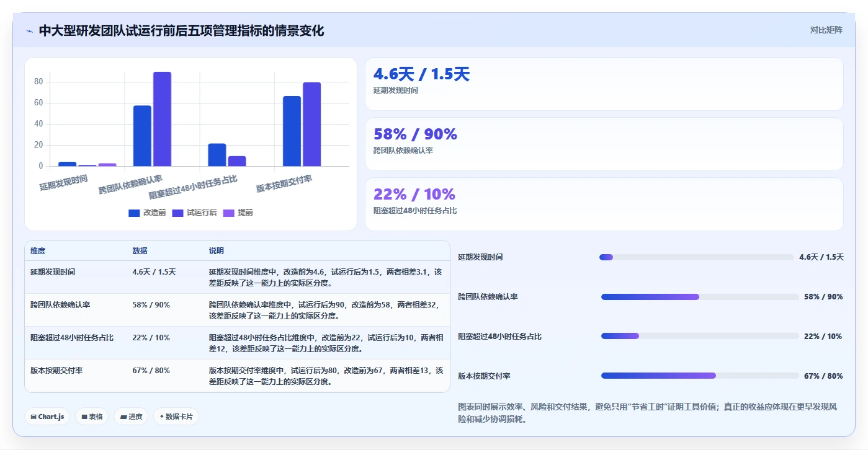868x450 pixels.
Task: Click the 试运行后 bar for 跨团队依赖确认率
Action: coord(162,119)
